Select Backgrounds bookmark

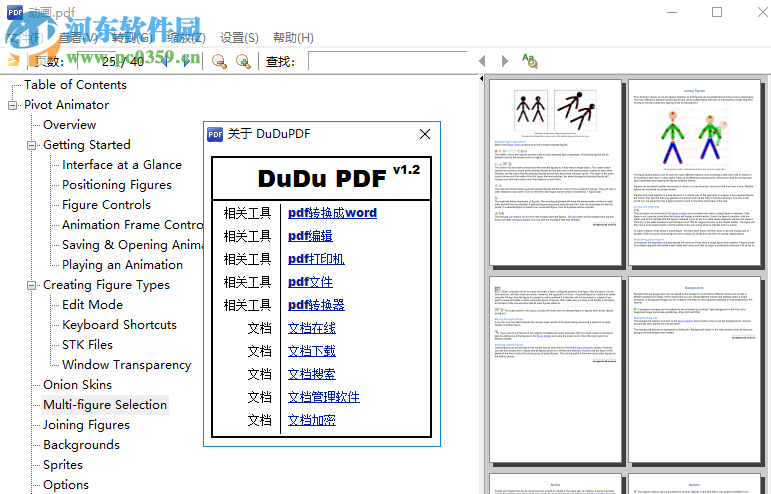[x=81, y=445]
